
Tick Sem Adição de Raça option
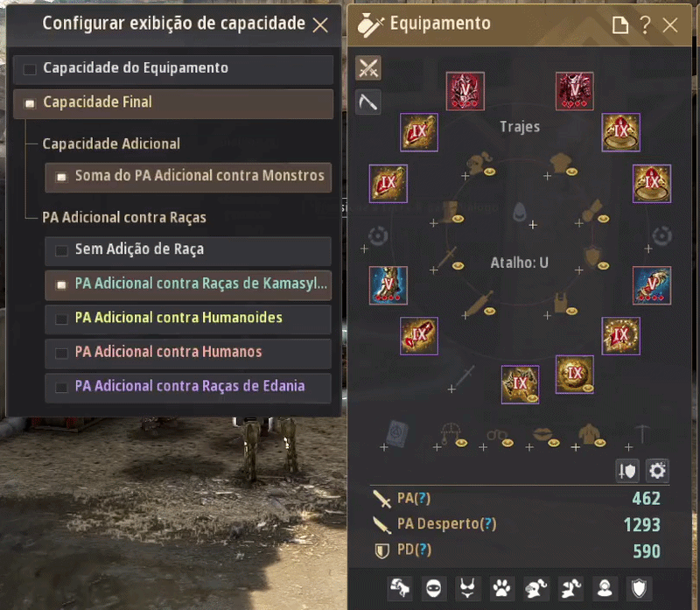tap(61, 250)
